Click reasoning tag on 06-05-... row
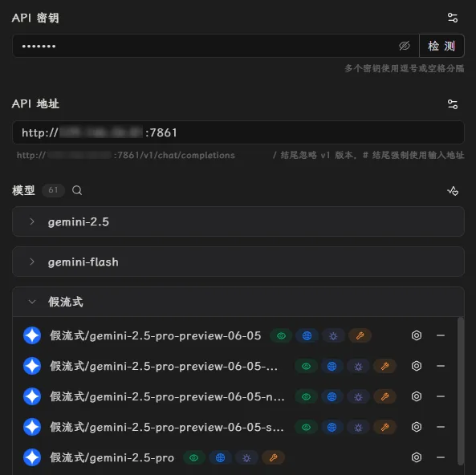476x475 pixels. (358, 367)
